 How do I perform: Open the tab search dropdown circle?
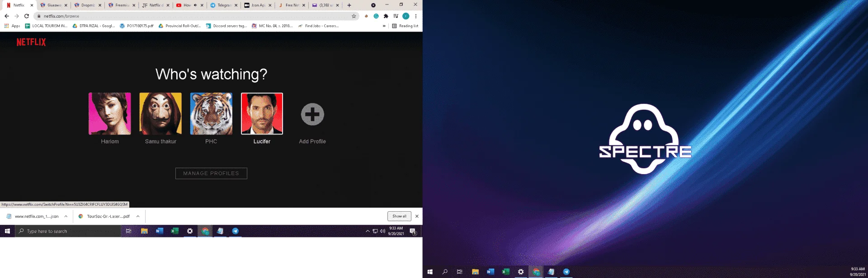[x=373, y=5]
